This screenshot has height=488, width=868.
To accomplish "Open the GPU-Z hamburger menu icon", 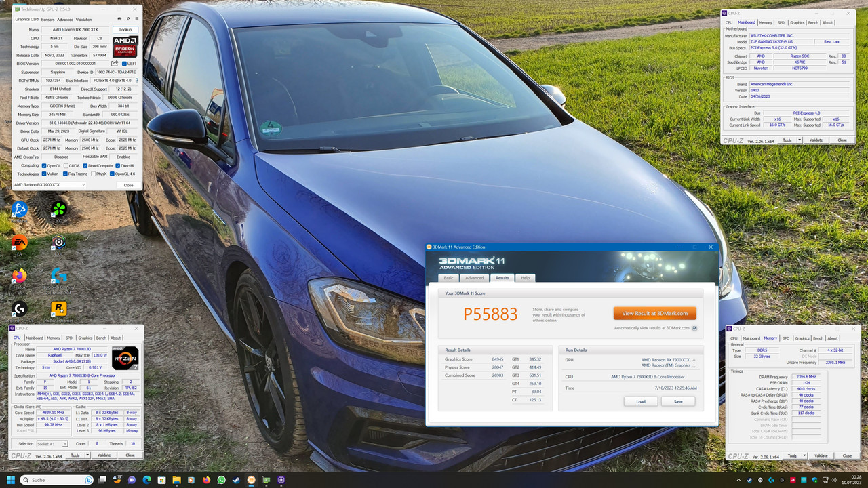I will pyautogui.click(x=137, y=18).
